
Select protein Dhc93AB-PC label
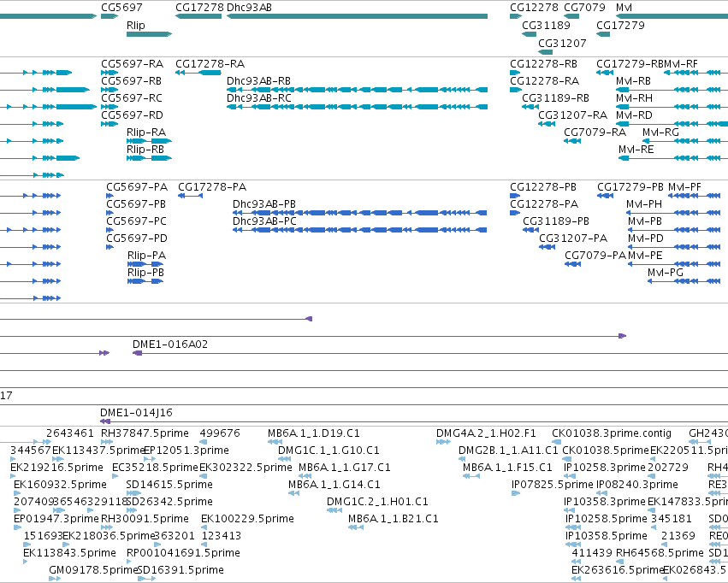pyautogui.click(x=264, y=221)
